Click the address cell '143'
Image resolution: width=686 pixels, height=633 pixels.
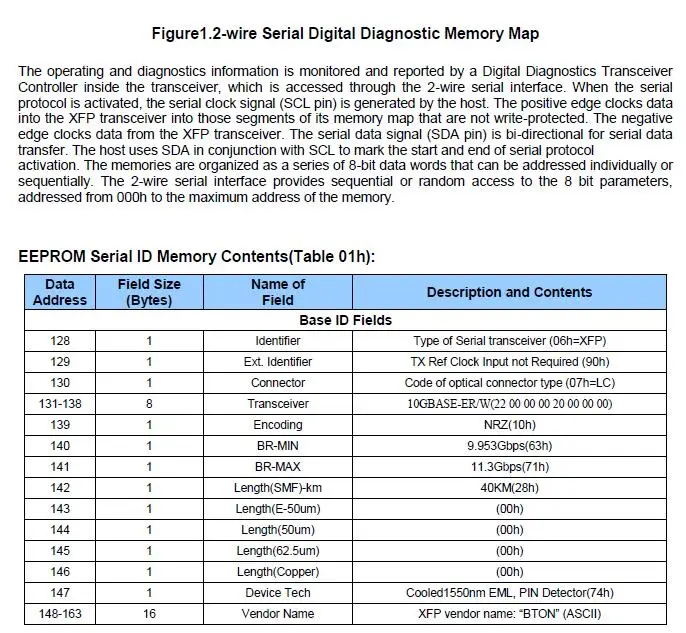tap(60, 509)
